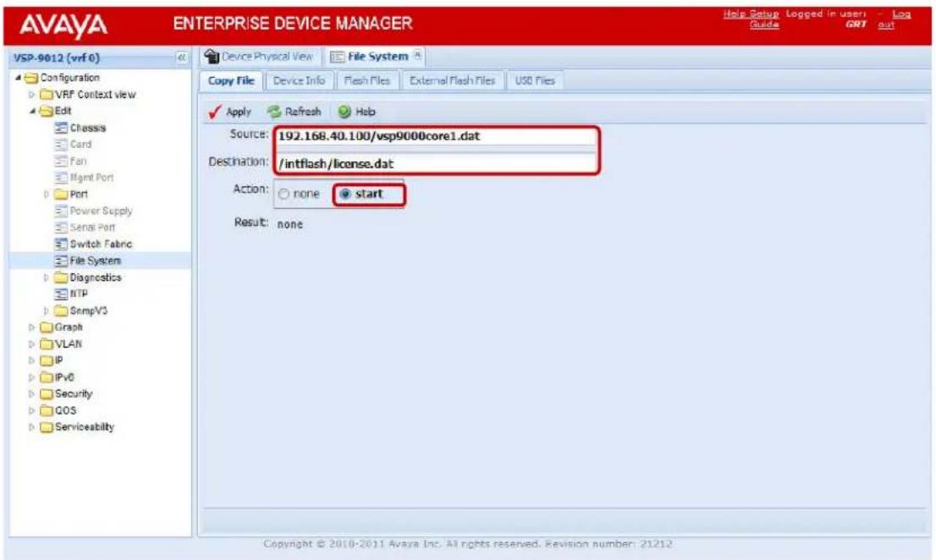Click the VRF Context view folder icon
This screenshot has width=936, height=560.
coord(47,95)
